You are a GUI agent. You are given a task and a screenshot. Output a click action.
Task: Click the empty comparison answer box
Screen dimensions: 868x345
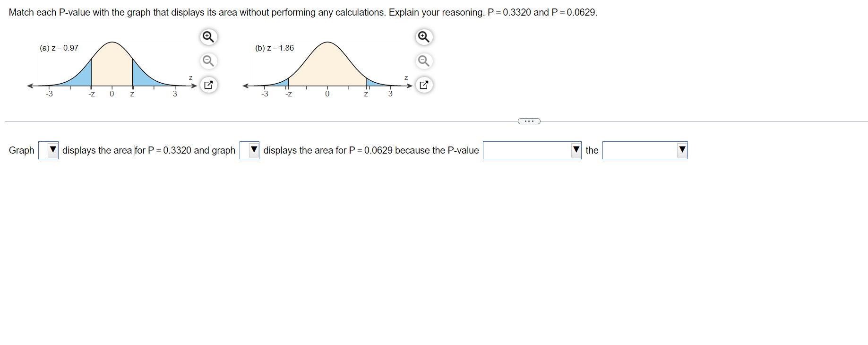524,150
